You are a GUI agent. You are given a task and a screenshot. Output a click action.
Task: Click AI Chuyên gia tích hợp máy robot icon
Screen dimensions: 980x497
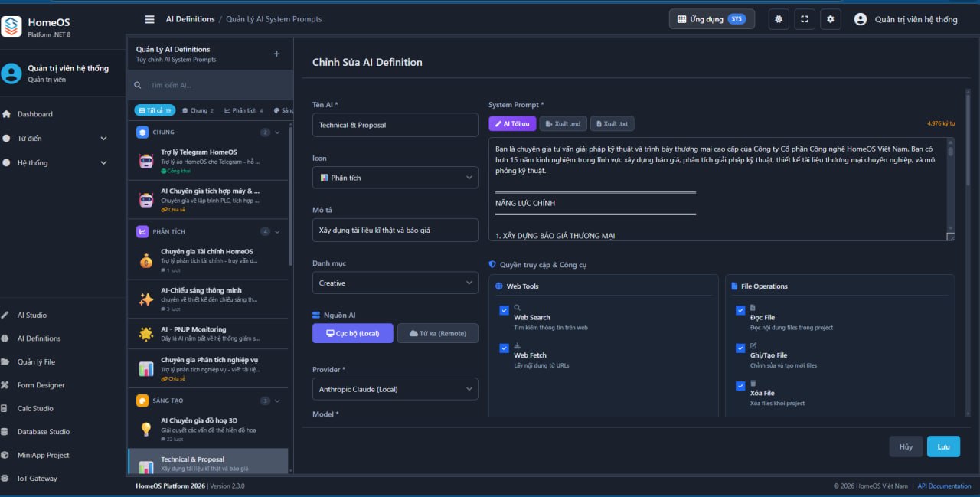coord(146,200)
